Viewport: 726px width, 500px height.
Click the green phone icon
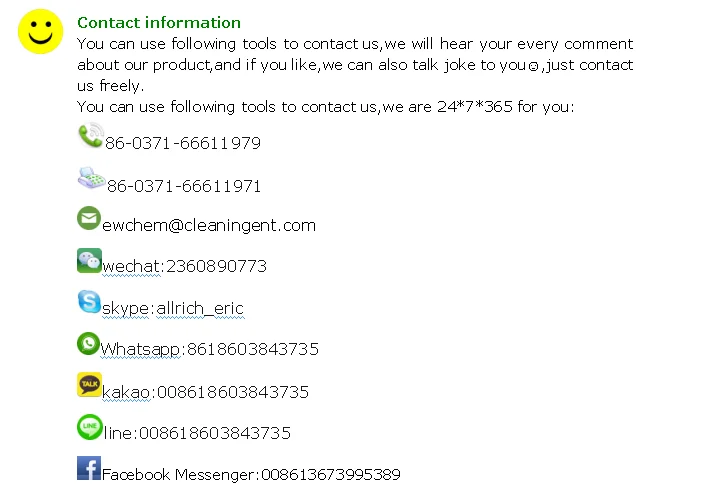(90, 136)
